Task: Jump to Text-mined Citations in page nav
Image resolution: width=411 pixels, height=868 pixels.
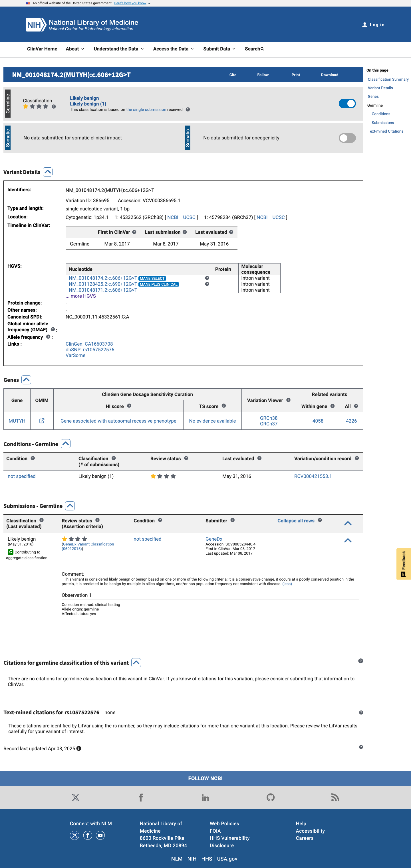Action: [385, 131]
